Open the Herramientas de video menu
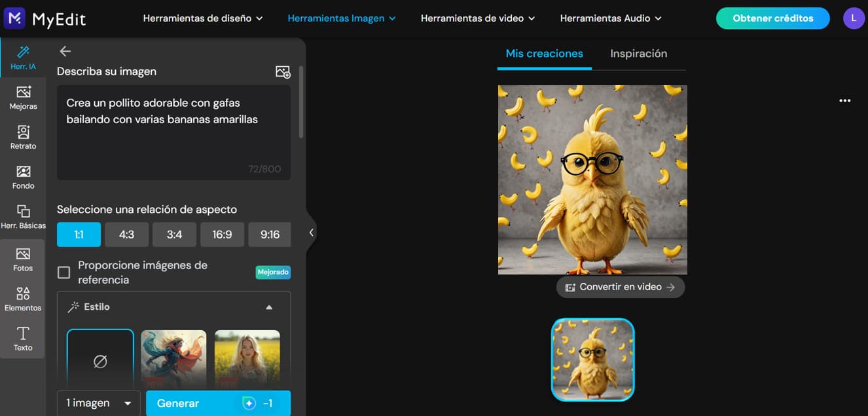Image resolution: width=868 pixels, height=416 pixels. (x=477, y=18)
